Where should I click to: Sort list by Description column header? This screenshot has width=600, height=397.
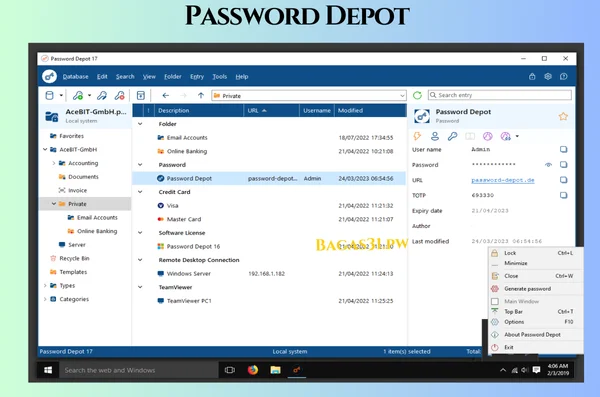[x=199, y=110]
